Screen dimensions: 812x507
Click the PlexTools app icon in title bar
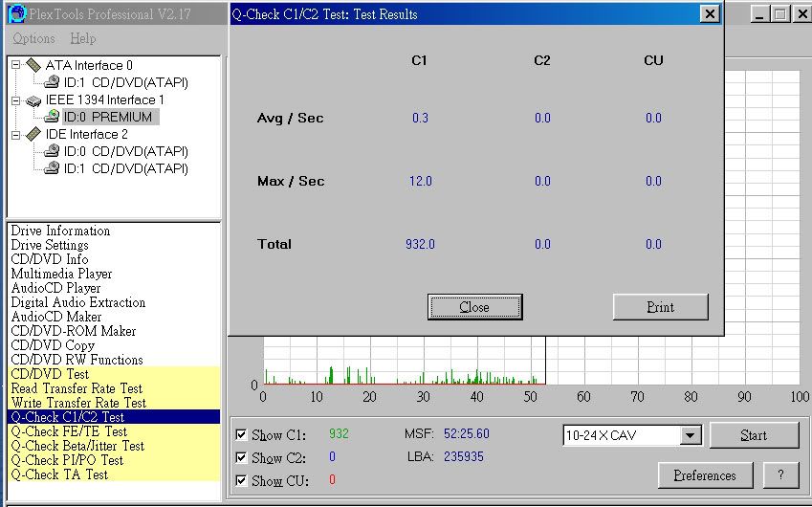tap(17, 14)
